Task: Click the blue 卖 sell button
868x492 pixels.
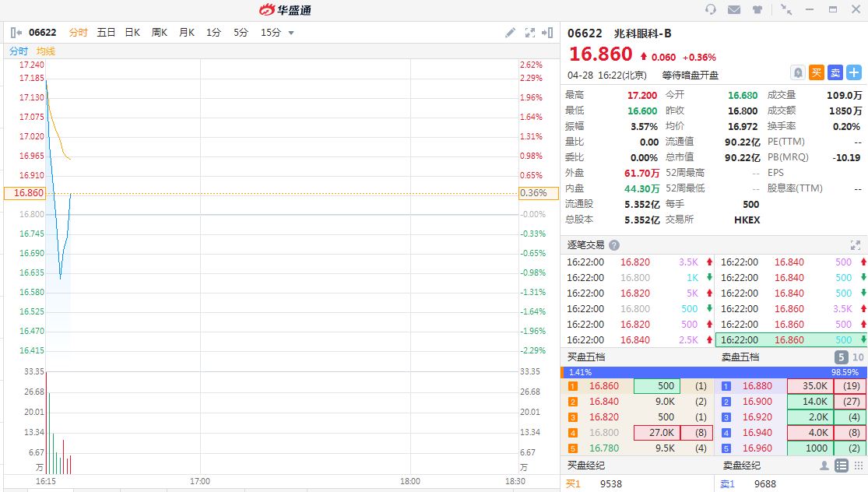Action: (x=835, y=72)
